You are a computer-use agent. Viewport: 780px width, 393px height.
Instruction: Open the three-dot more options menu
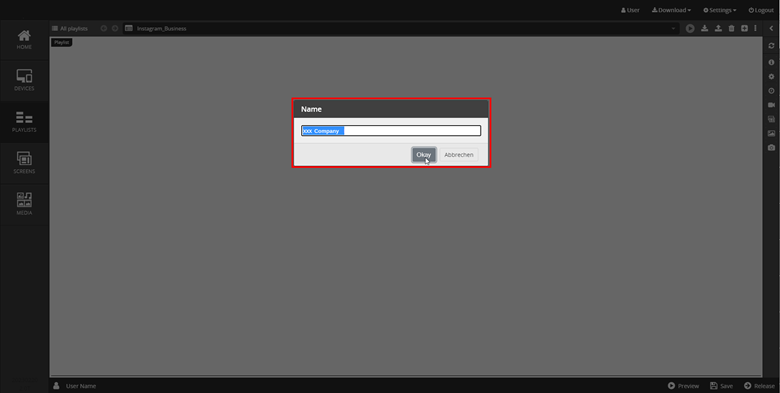coord(755,28)
